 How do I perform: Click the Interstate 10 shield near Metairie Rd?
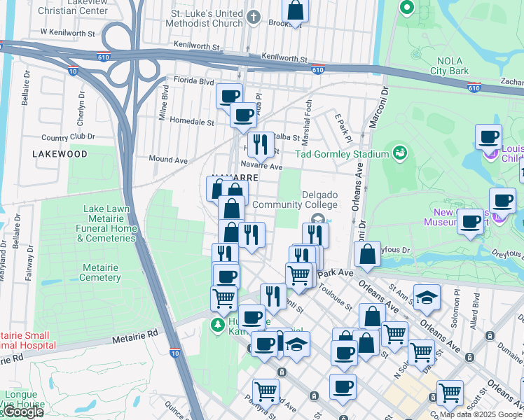click(x=174, y=353)
